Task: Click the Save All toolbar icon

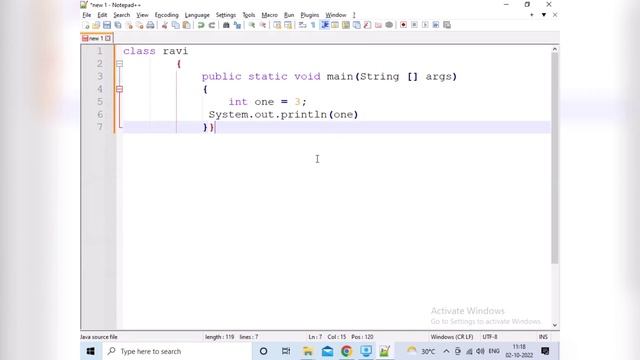Action: point(118,25)
